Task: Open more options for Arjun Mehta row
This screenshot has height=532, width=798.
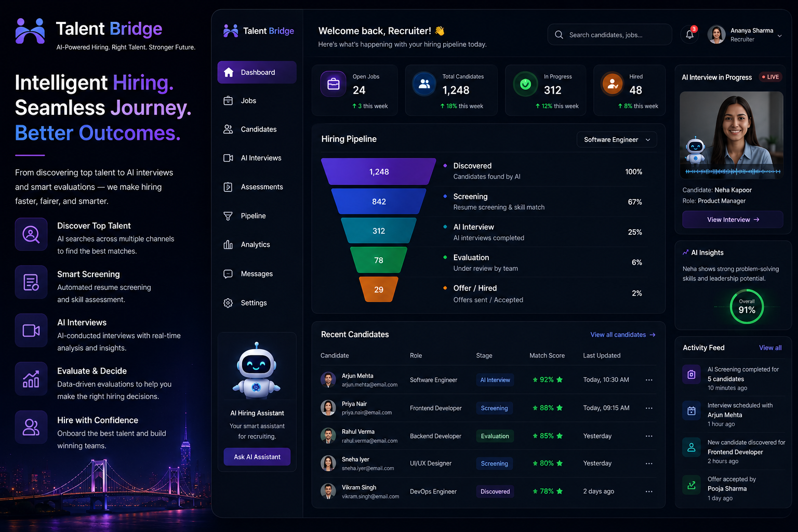Action: point(649,380)
